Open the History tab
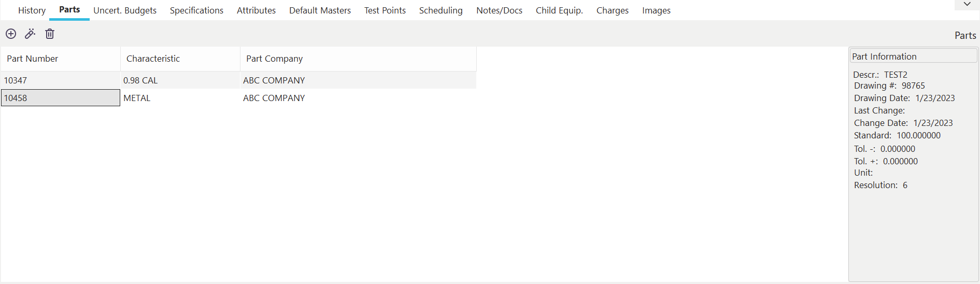980x284 pixels. (32, 10)
